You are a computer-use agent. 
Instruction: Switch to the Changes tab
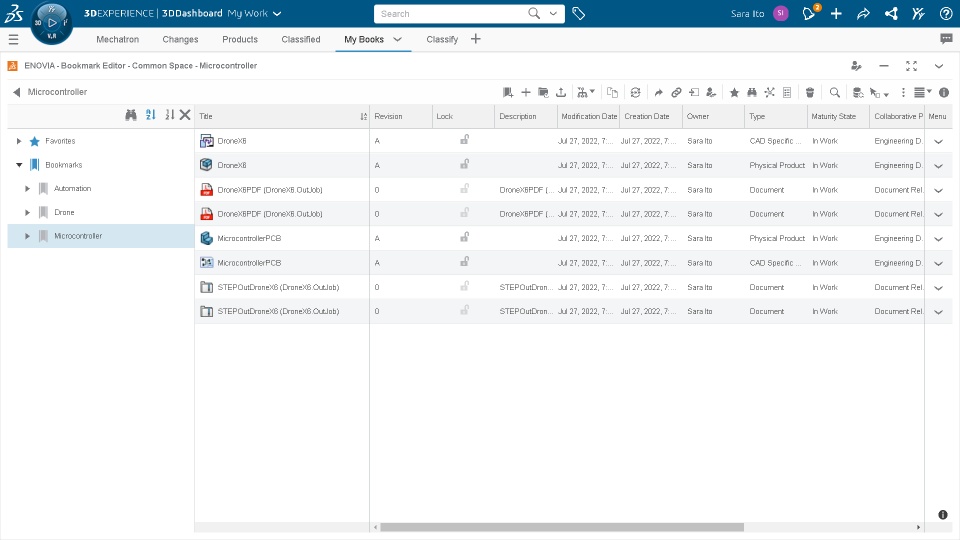[x=180, y=39]
